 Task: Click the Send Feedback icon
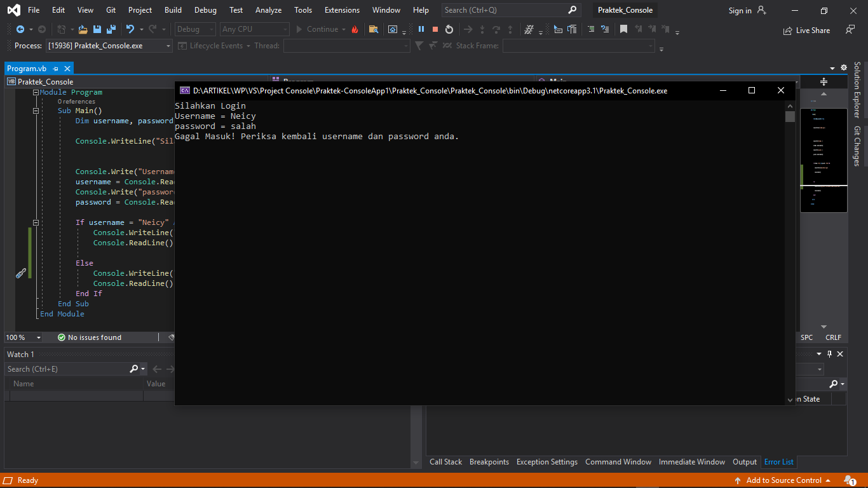850,30
